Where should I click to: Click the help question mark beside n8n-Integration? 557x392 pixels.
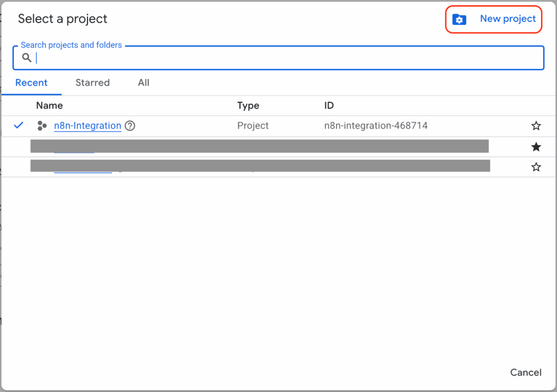pos(130,126)
